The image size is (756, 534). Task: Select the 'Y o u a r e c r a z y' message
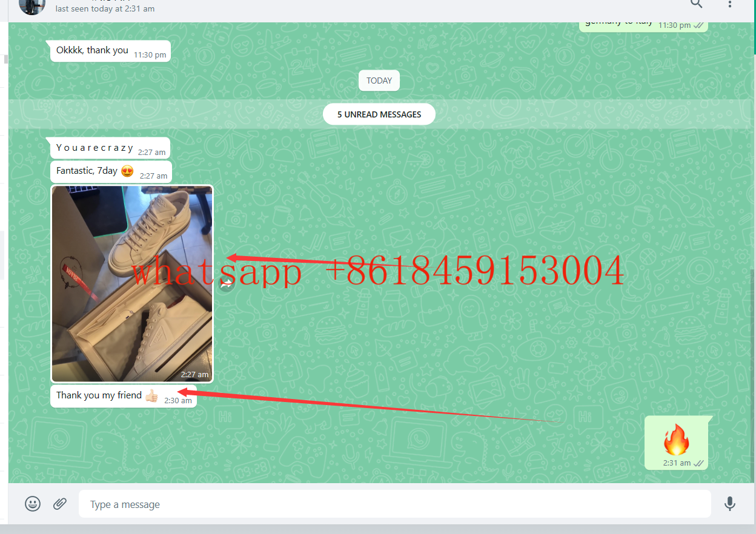pos(95,148)
